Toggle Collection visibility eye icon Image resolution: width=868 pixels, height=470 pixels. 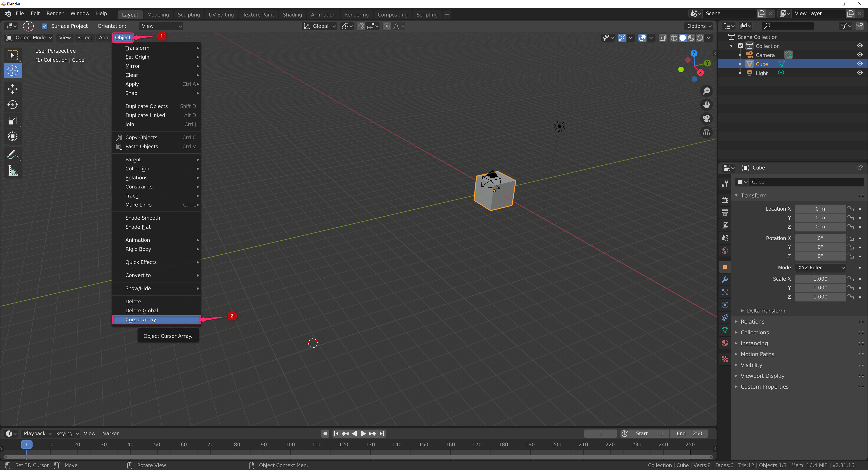point(860,46)
